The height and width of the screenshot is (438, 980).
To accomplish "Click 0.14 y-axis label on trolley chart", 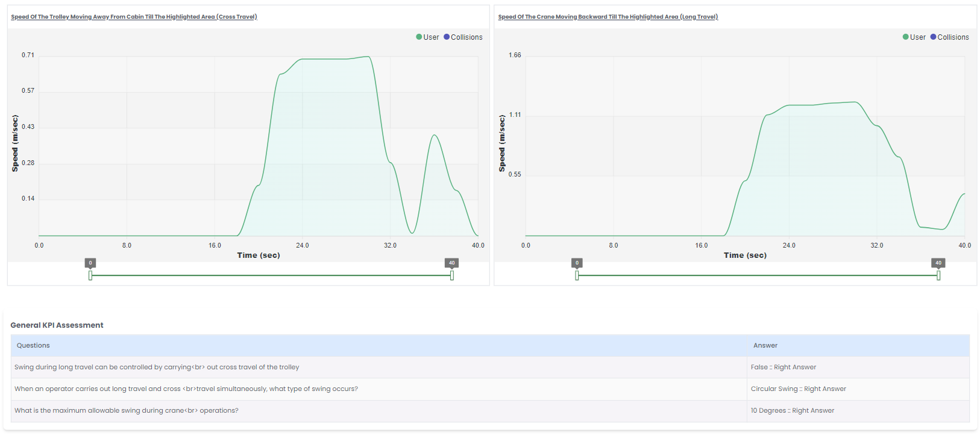I will pyautogui.click(x=28, y=198).
